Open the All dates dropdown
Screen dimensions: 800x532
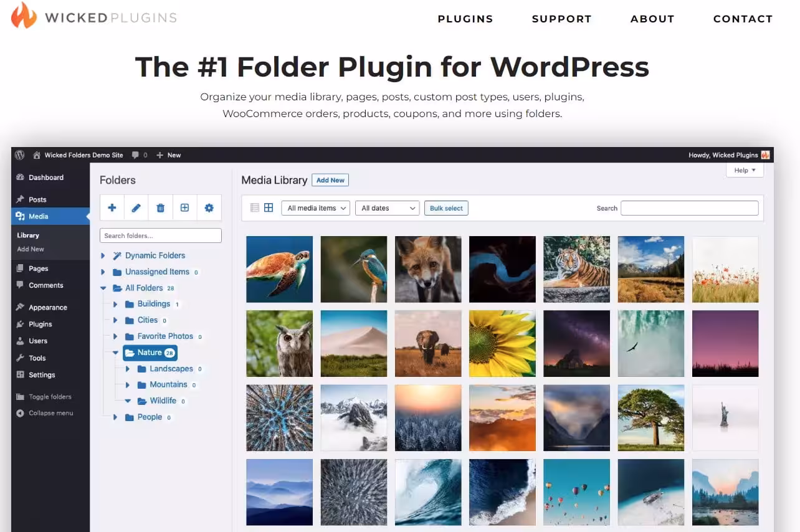point(387,208)
